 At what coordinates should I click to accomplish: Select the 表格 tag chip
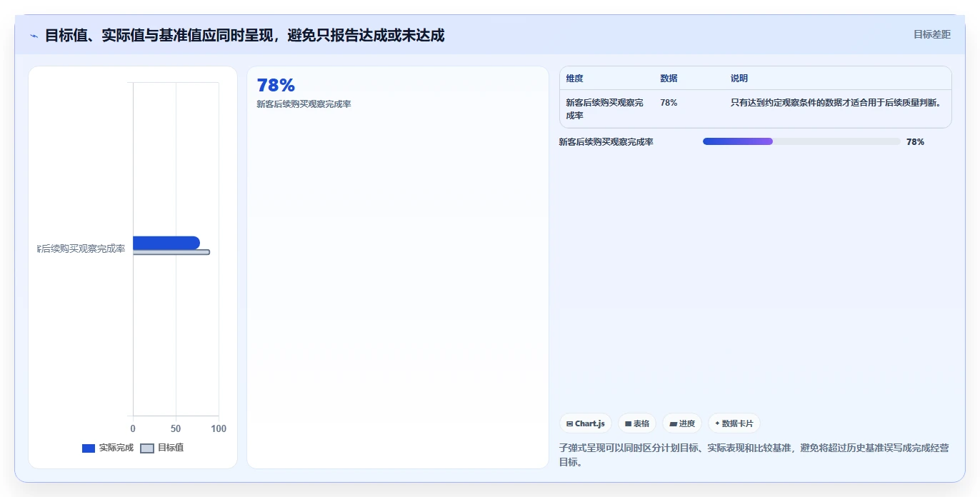637,423
